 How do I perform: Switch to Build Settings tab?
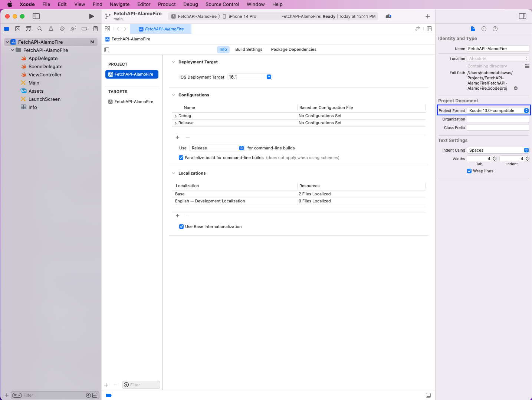[x=249, y=49]
